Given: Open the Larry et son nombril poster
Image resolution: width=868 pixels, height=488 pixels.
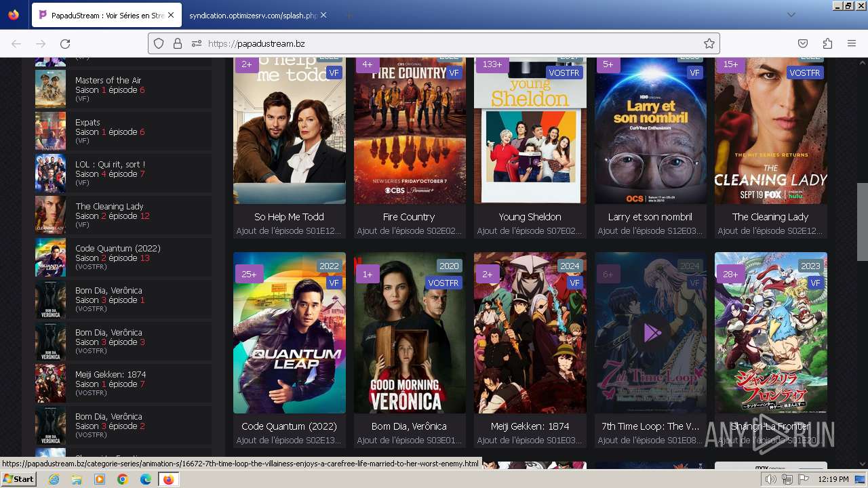Looking at the screenshot, I should pyautogui.click(x=650, y=131).
